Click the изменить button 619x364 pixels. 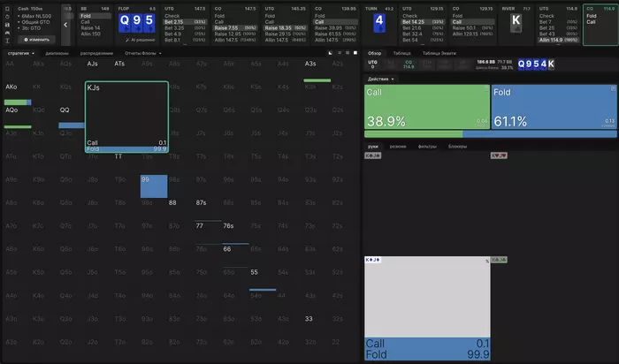coord(36,40)
